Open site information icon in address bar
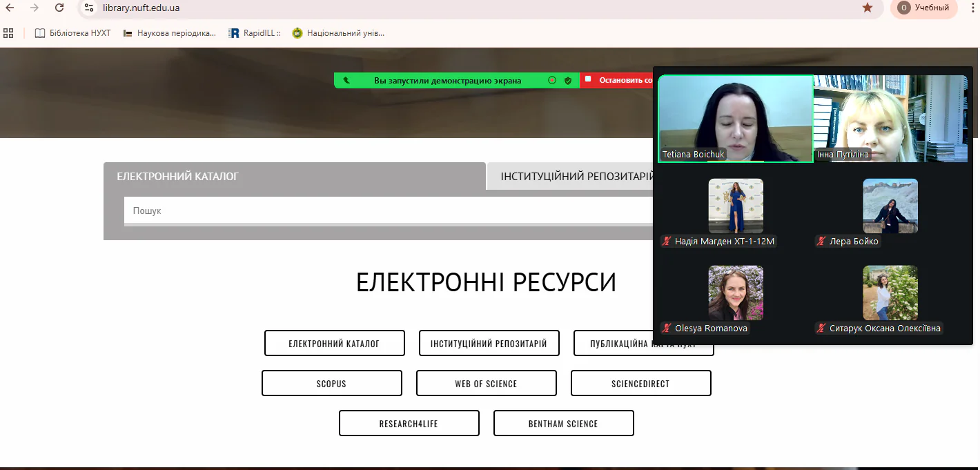The image size is (980, 470). [88, 8]
